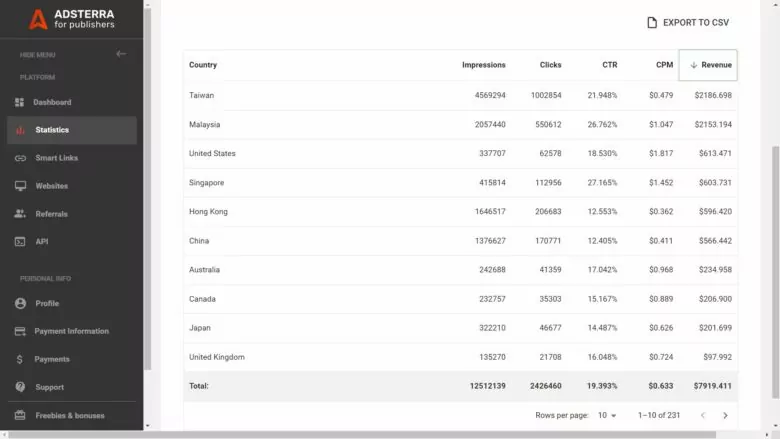Click the Support help icon
This screenshot has height=439, width=780.
[20, 387]
